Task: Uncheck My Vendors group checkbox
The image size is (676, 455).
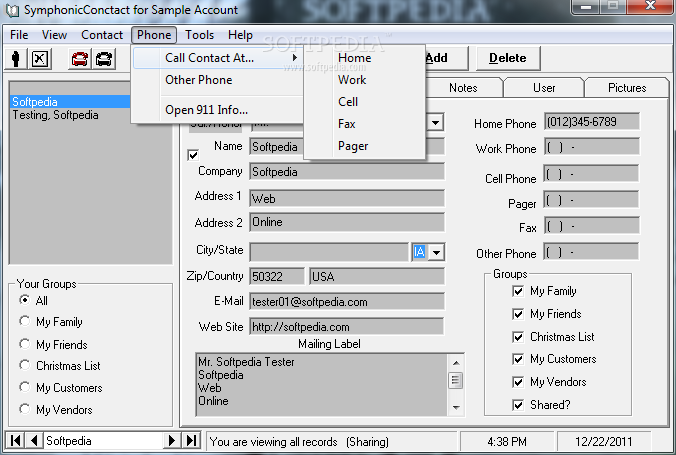Action: (518, 382)
